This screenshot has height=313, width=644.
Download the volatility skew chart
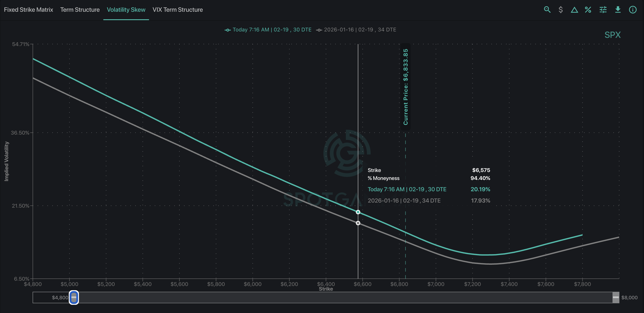pos(618,10)
